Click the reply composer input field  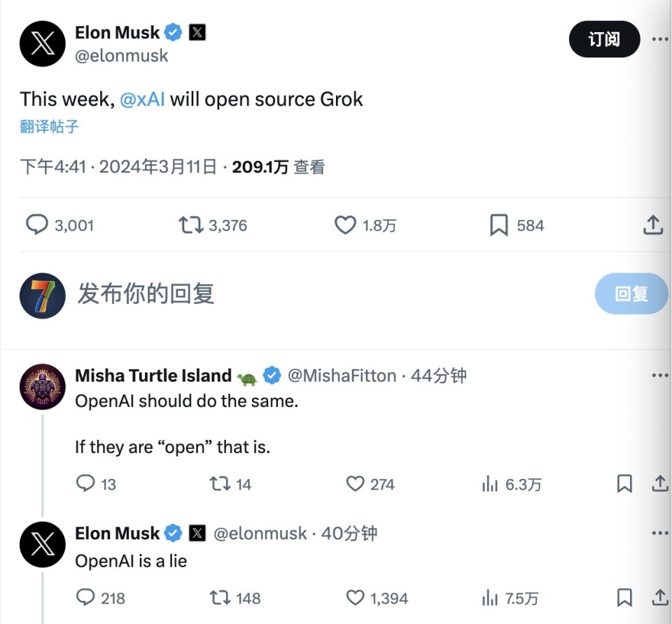point(147,294)
